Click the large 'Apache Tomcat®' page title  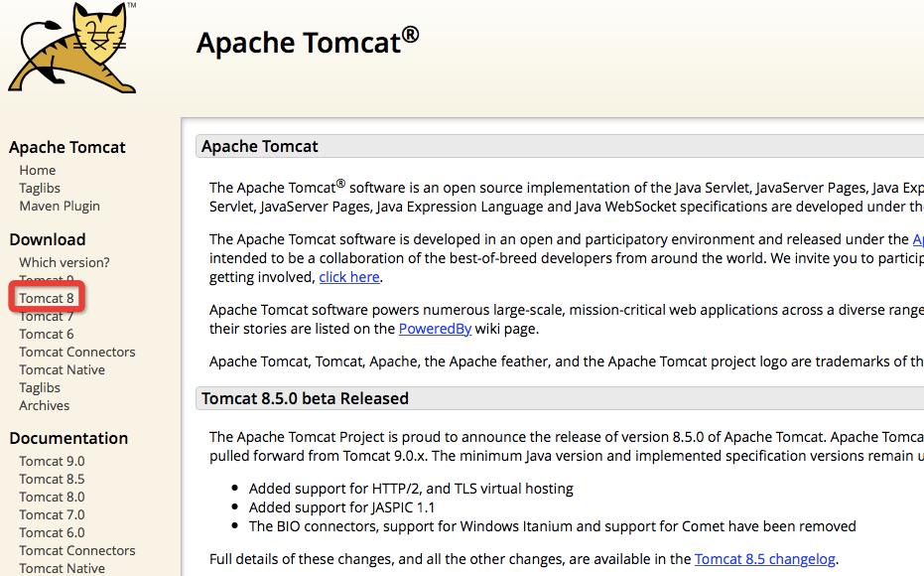(308, 42)
